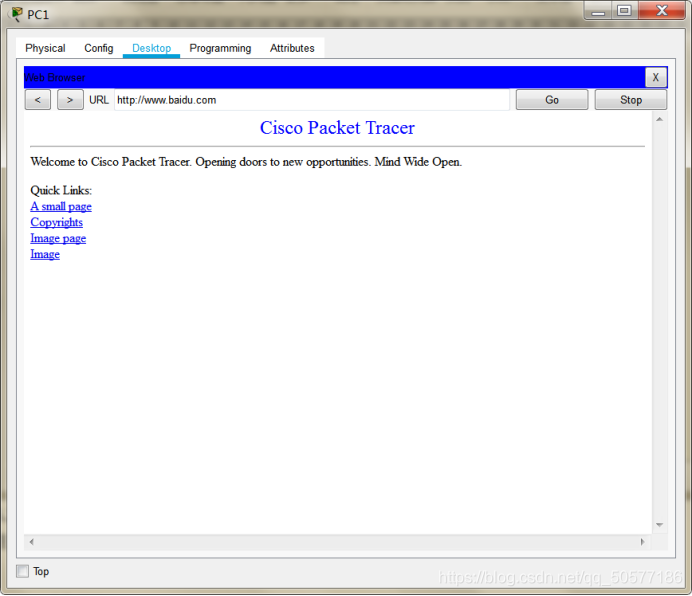692x596 pixels.
Task: Click the horizontal scrollbar left arrow
Action: click(31, 541)
